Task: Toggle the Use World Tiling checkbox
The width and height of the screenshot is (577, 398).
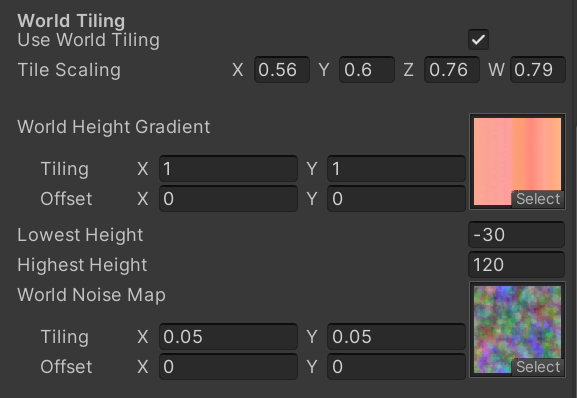Action: pos(478,39)
